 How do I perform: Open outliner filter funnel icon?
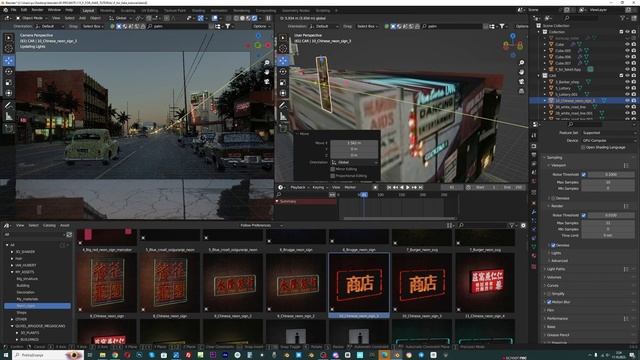622,18
